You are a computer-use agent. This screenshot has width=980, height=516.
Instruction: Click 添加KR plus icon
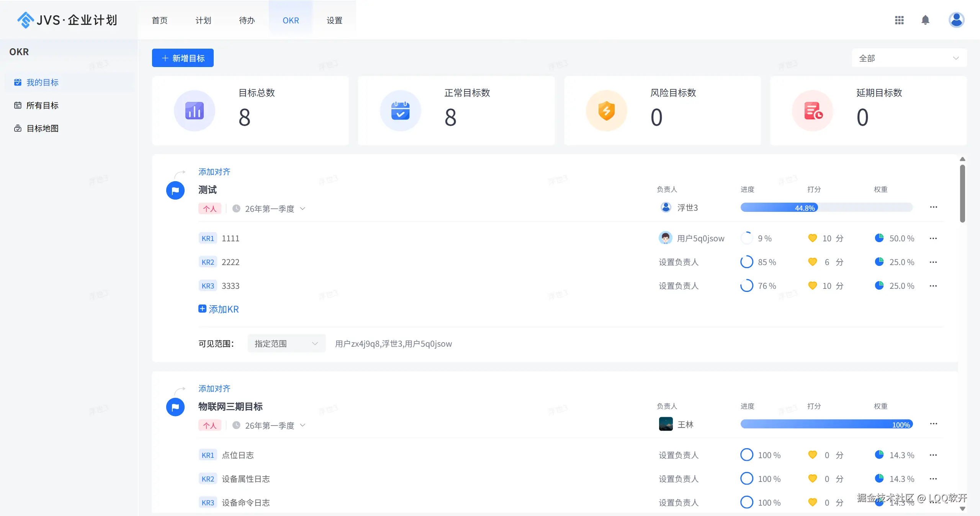tap(202, 309)
